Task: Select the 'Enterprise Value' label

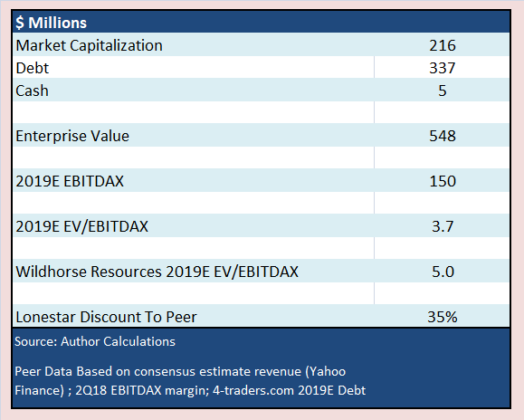Action: (x=72, y=136)
